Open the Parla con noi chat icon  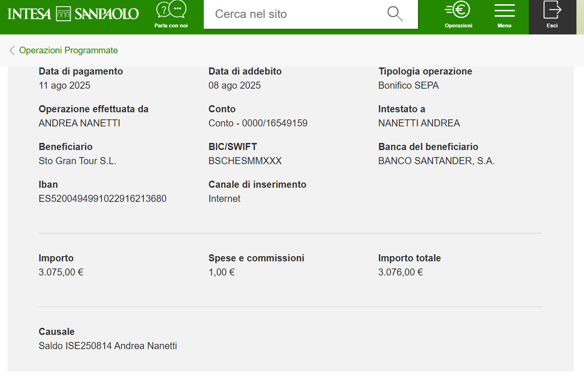pos(171,10)
